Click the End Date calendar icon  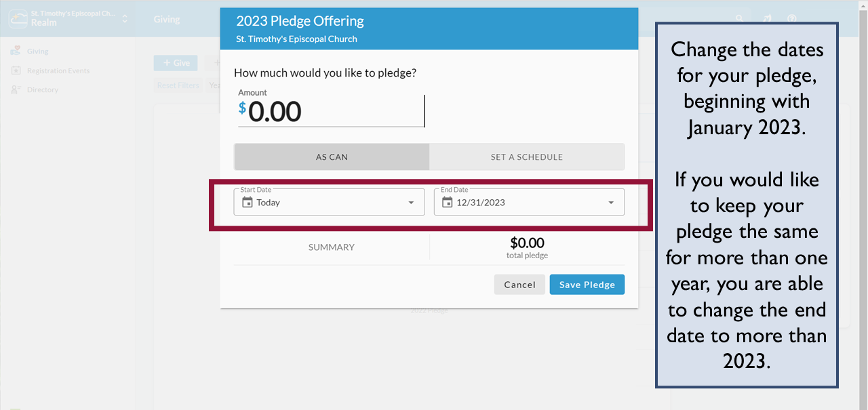(x=447, y=202)
